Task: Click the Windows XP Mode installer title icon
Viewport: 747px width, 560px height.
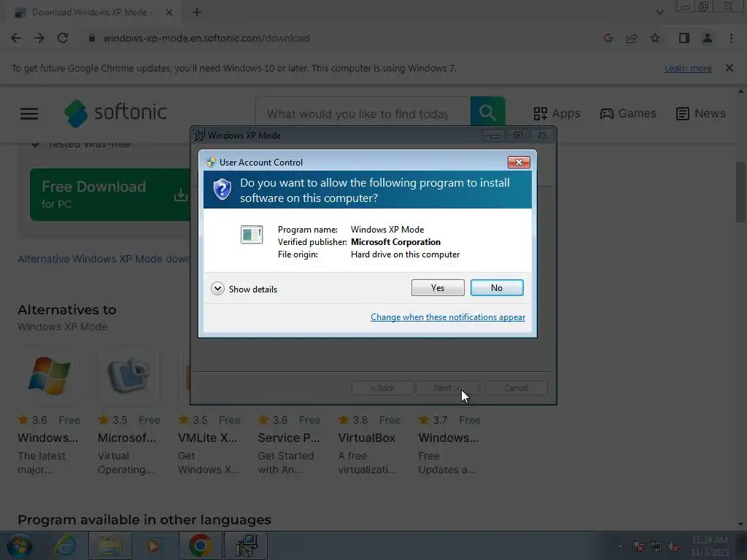Action: 199,135
